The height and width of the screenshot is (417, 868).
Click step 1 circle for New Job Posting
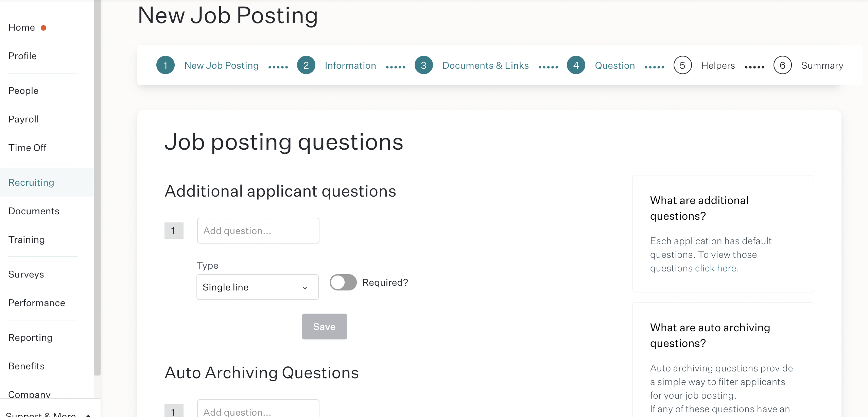pyautogui.click(x=166, y=65)
